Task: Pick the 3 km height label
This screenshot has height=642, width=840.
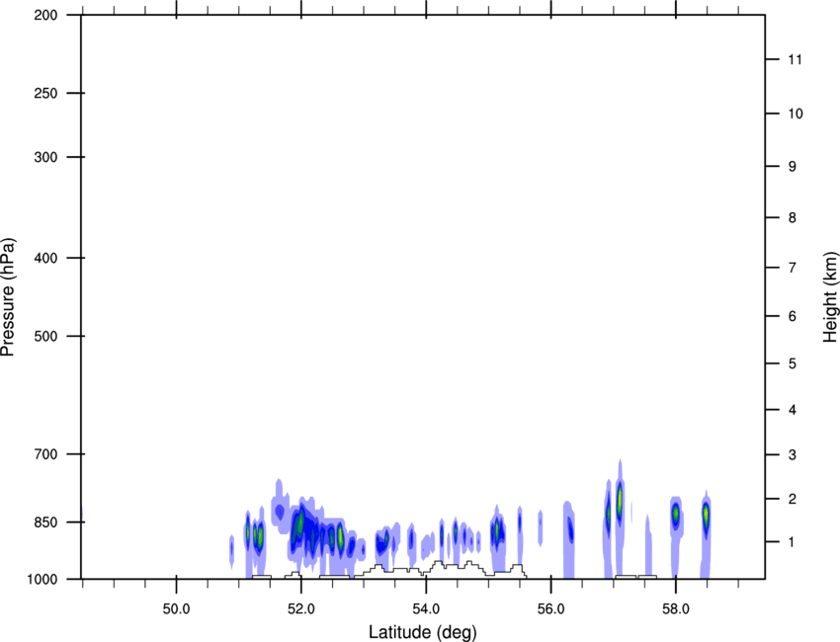Action: (x=792, y=455)
